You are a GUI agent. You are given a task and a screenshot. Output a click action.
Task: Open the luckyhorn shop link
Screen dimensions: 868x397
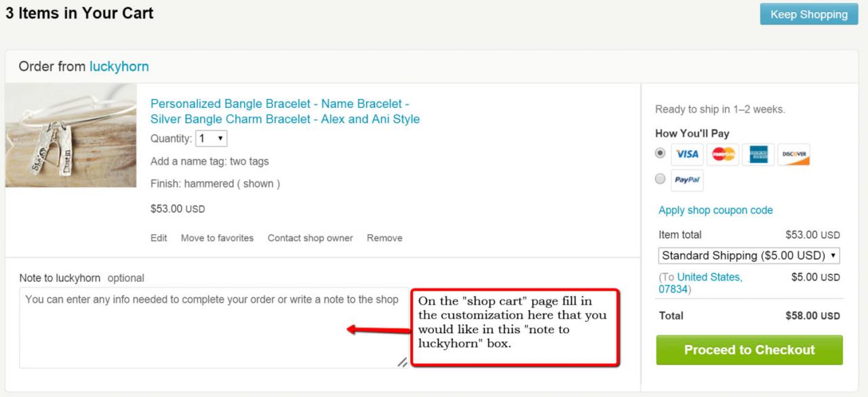coord(119,67)
